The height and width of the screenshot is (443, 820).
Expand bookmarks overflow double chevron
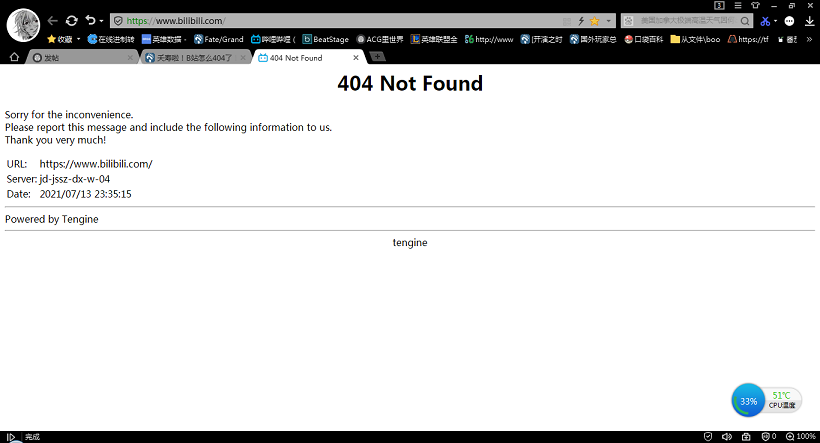point(809,39)
